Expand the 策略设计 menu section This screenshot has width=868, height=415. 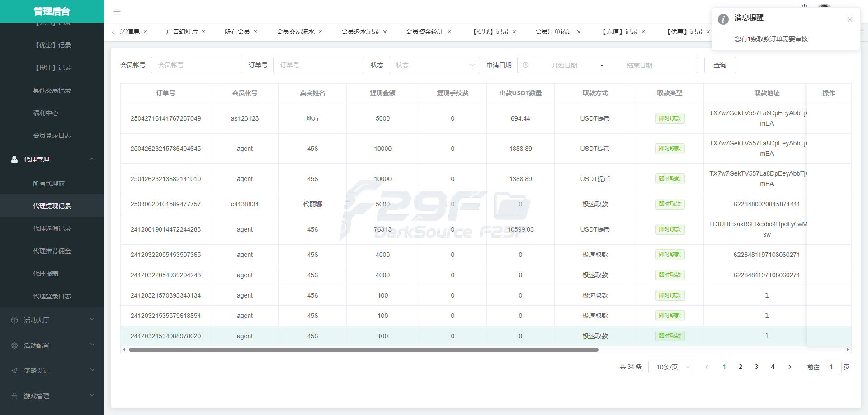click(92, 370)
